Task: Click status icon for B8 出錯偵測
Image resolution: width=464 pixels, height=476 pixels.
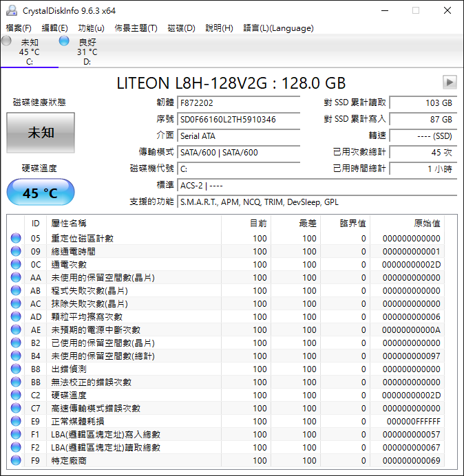Action: (16, 369)
